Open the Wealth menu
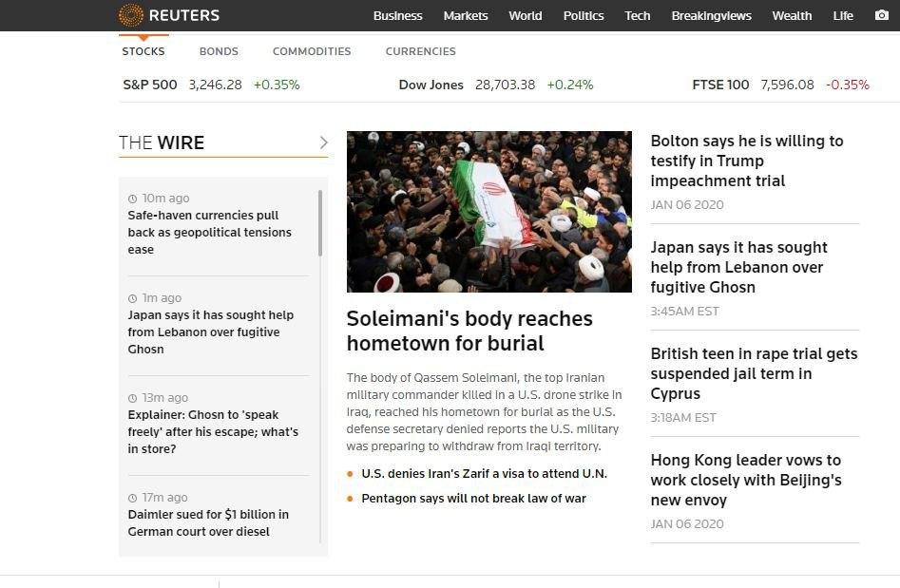This screenshot has height=588, width=900. point(792,15)
